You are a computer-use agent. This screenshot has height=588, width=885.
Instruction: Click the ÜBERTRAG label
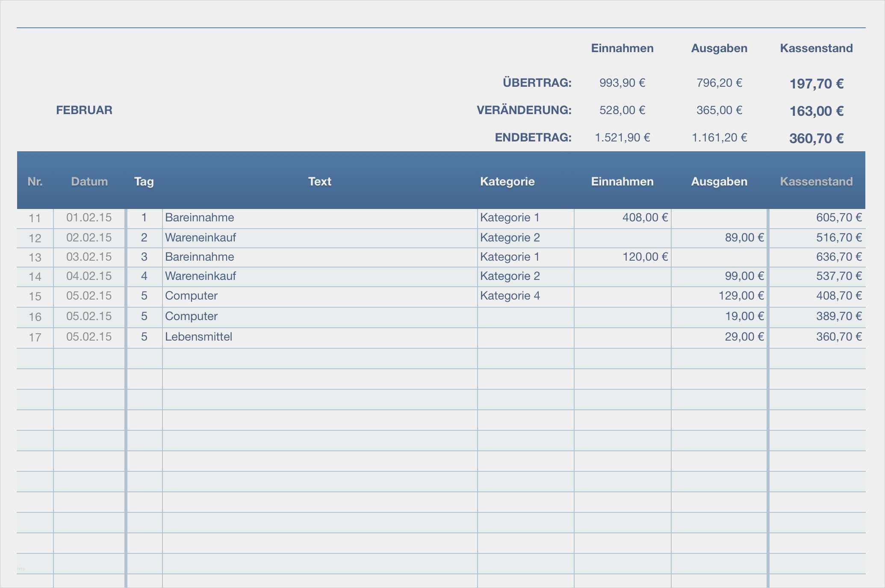(537, 83)
